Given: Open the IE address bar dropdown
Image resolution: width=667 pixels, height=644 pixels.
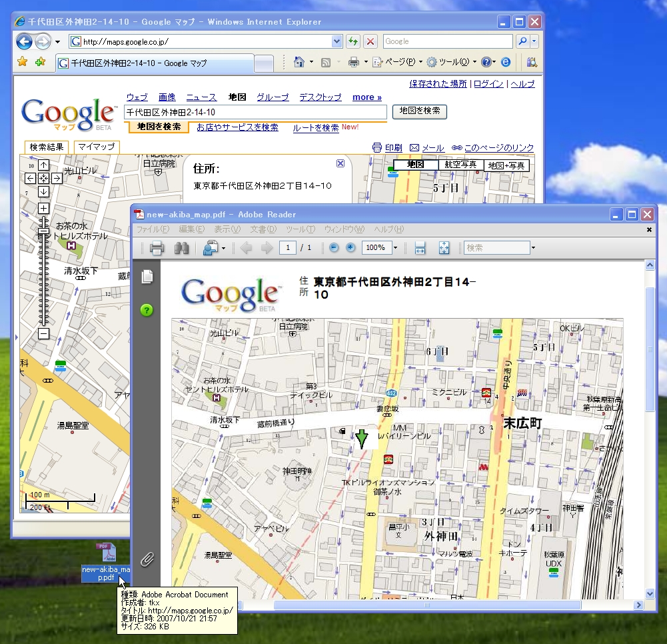Looking at the screenshot, I should [x=337, y=41].
